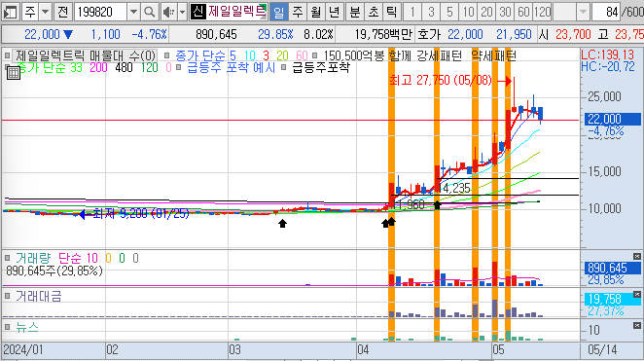644x361 pixels.
Task: Click the 19,758 trading value label on right axis
Action: (612, 299)
